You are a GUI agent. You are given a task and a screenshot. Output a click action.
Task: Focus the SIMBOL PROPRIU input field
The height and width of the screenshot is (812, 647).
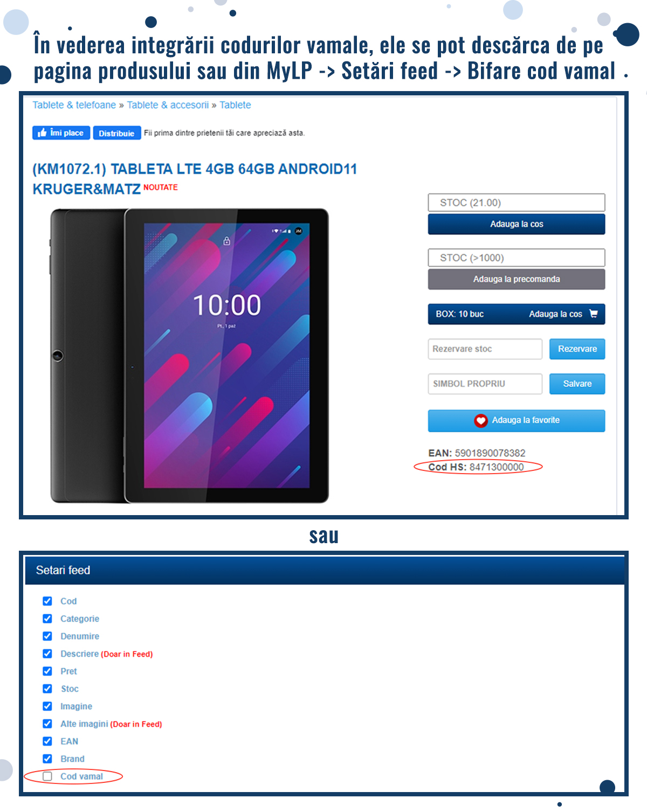[485, 384]
